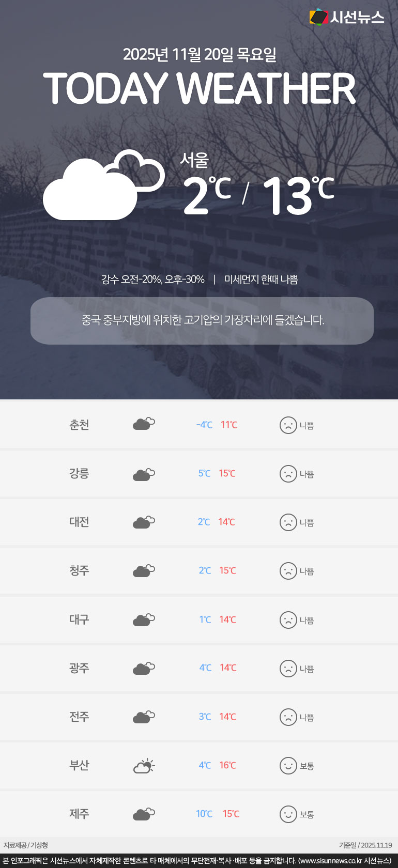Click the smiley face icon for 부산
Viewport: 398px width, 868px height.
click(x=288, y=766)
